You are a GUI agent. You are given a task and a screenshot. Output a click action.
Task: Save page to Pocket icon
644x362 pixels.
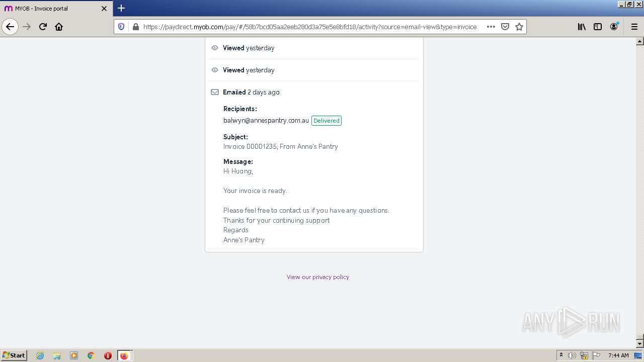505,27
